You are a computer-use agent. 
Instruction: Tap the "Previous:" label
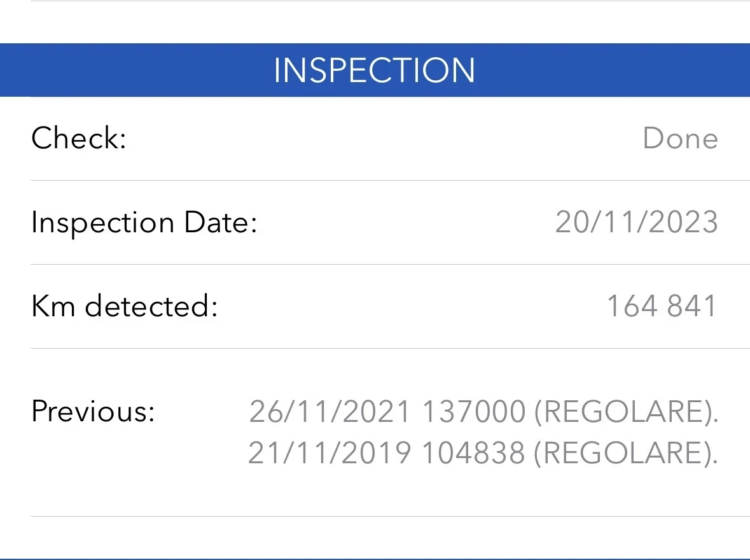point(93,411)
